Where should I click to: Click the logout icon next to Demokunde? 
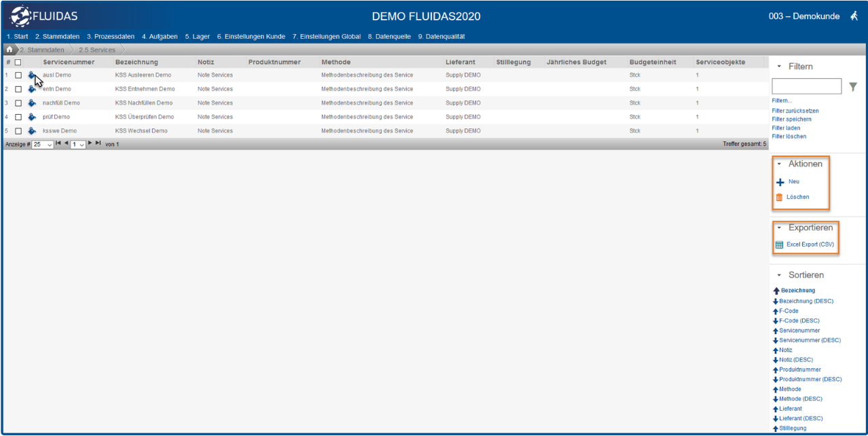coord(854,16)
